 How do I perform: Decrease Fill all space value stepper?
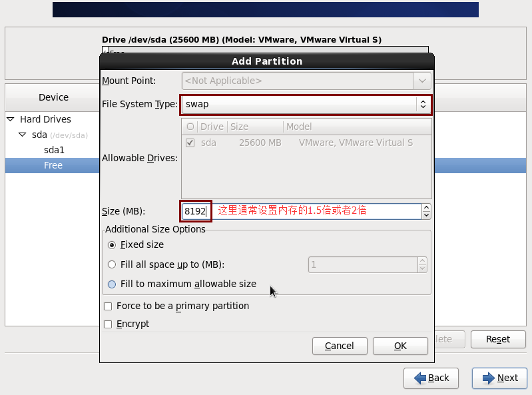point(422,268)
